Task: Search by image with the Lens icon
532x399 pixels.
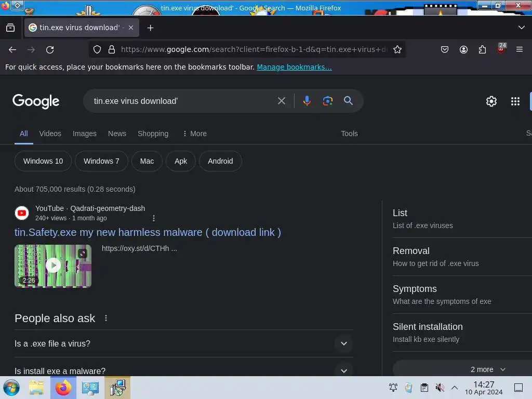Action: click(327, 101)
